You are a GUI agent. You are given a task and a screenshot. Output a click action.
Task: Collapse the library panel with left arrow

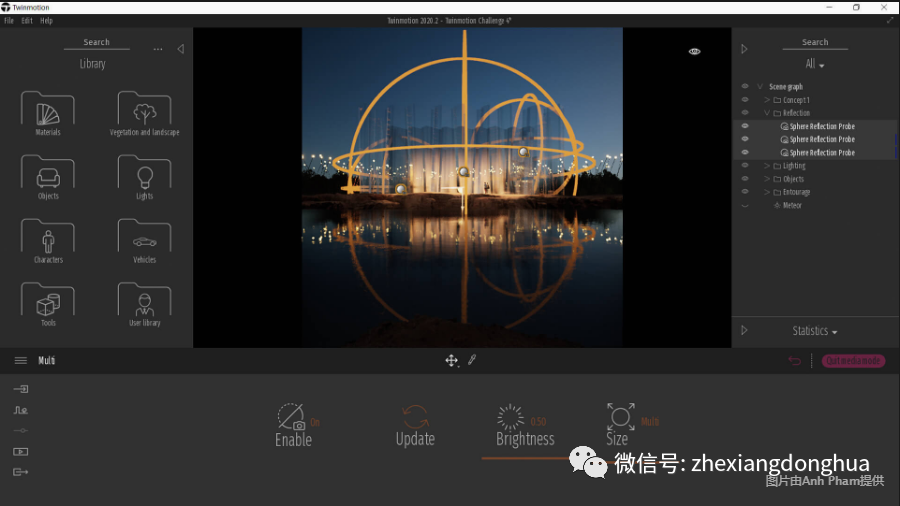click(x=181, y=49)
